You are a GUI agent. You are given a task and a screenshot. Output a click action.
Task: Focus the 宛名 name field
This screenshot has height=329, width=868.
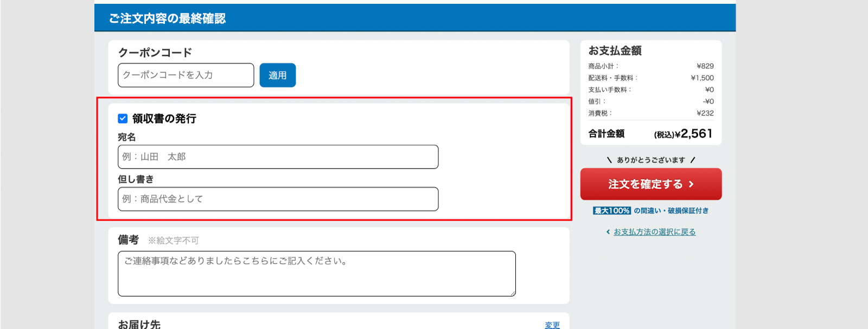278,157
